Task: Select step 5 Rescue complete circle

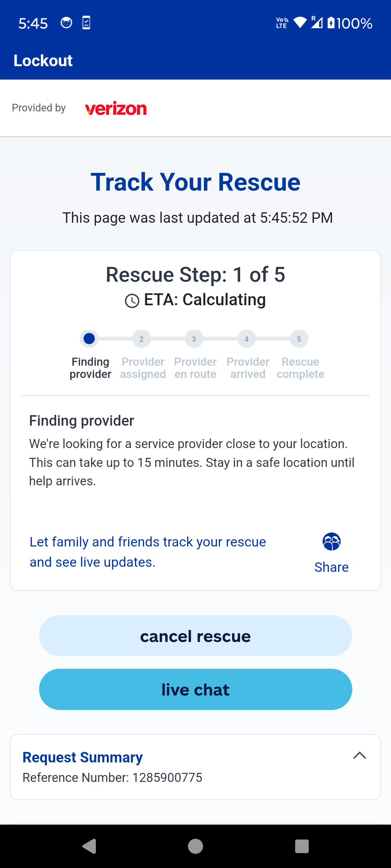Action: pyautogui.click(x=299, y=339)
